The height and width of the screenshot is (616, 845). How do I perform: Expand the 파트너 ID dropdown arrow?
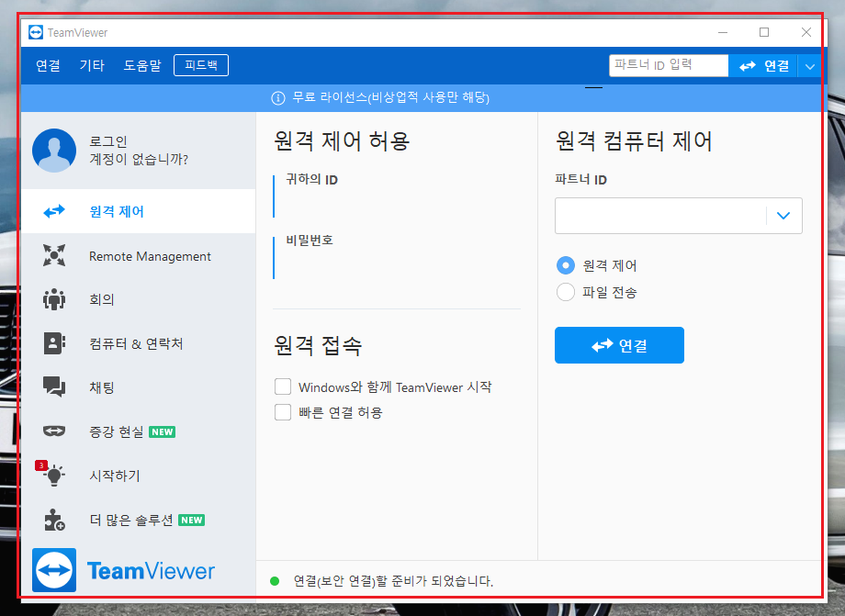tap(783, 216)
